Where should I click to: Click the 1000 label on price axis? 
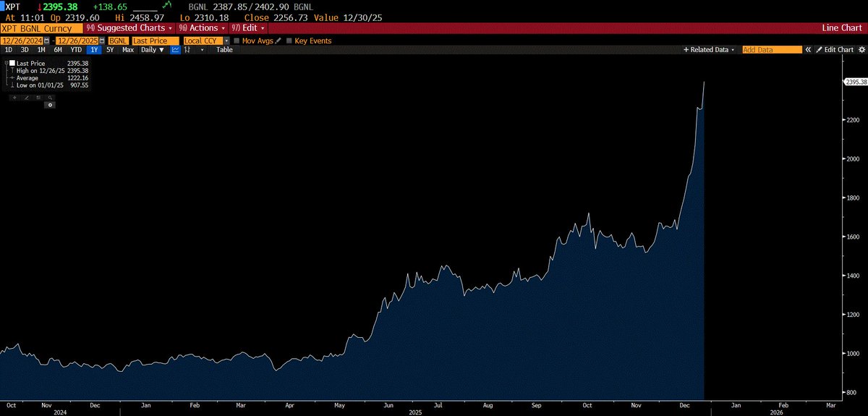pyautogui.click(x=852, y=353)
